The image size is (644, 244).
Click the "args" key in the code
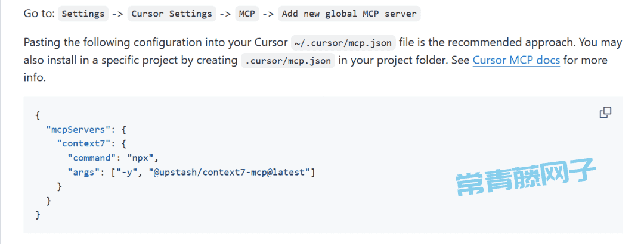point(84,172)
